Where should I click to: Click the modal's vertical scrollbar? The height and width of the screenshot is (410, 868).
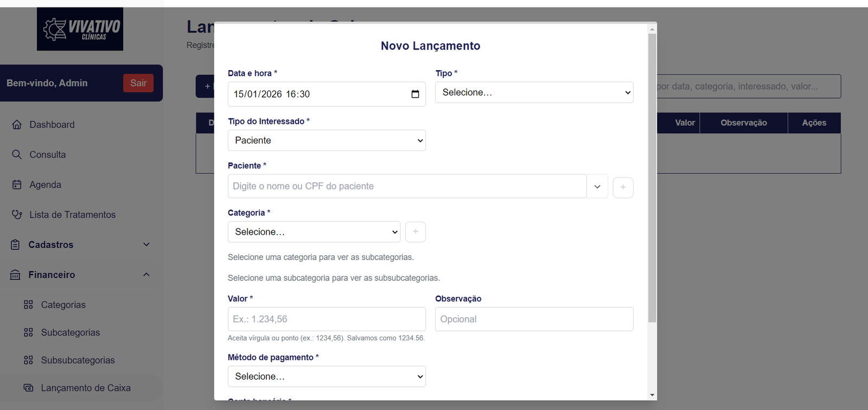652,179
